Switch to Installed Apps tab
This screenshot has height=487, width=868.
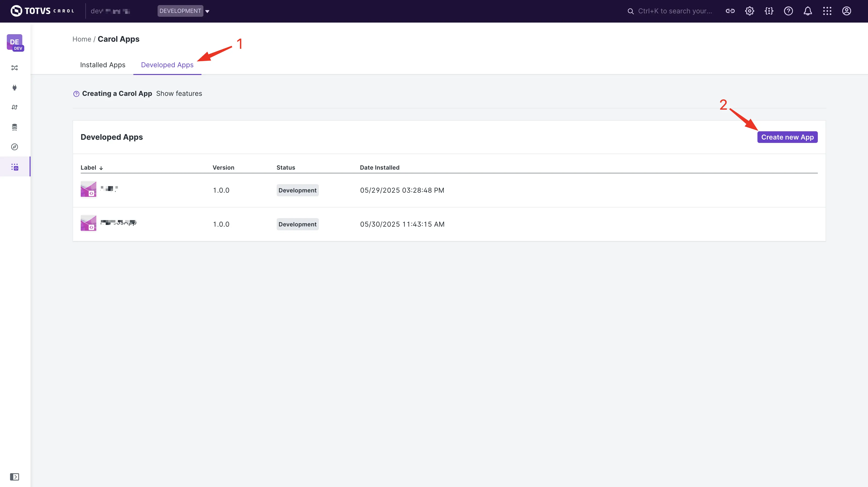click(103, 65)
